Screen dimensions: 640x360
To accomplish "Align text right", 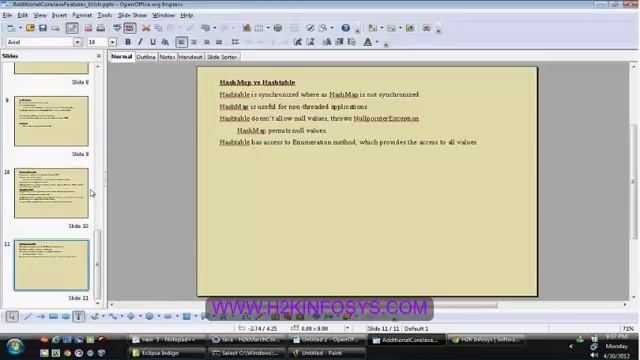I will (207, 42).
